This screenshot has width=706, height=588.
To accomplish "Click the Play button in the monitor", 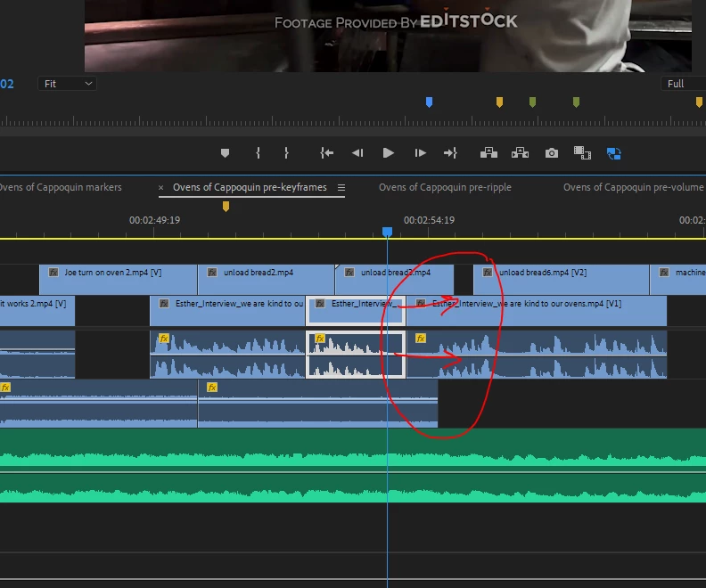I will point(388,153).
